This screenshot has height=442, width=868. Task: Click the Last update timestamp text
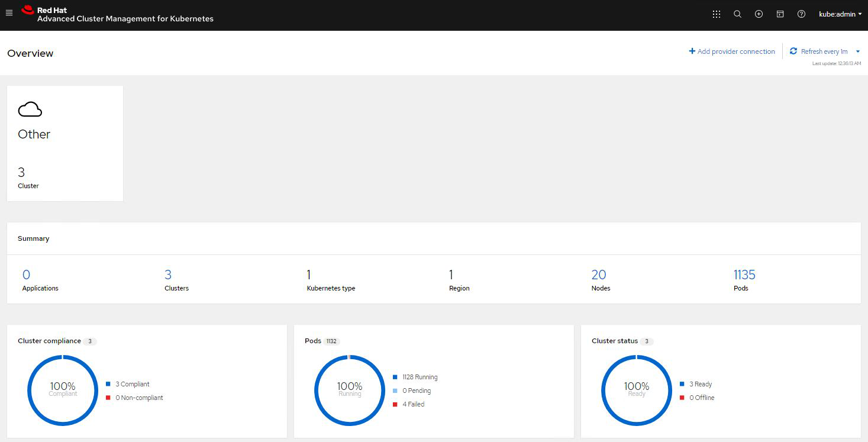click(x=837, y=63)
